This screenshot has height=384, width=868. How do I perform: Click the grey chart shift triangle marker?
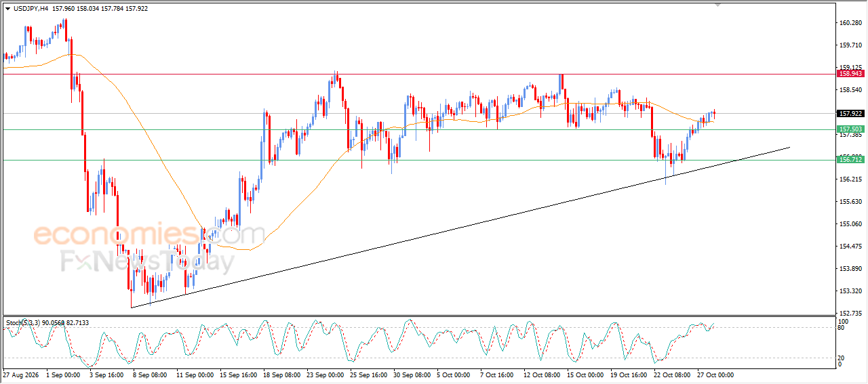pyautogui.click(x=719, y=5)
